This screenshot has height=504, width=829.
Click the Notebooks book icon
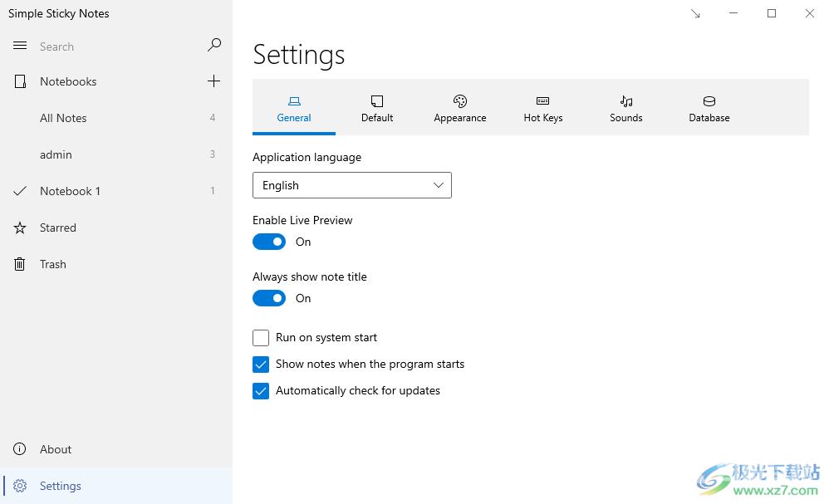click(20, 81)
